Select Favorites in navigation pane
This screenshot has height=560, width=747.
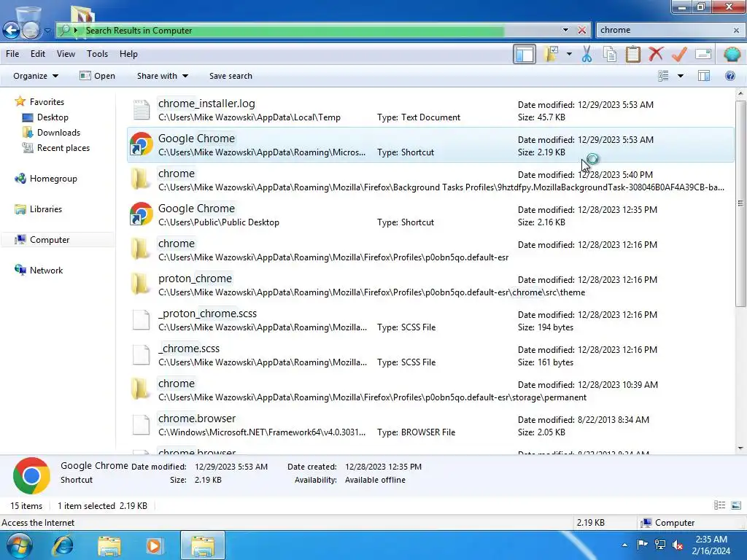(x=46, y=102)
